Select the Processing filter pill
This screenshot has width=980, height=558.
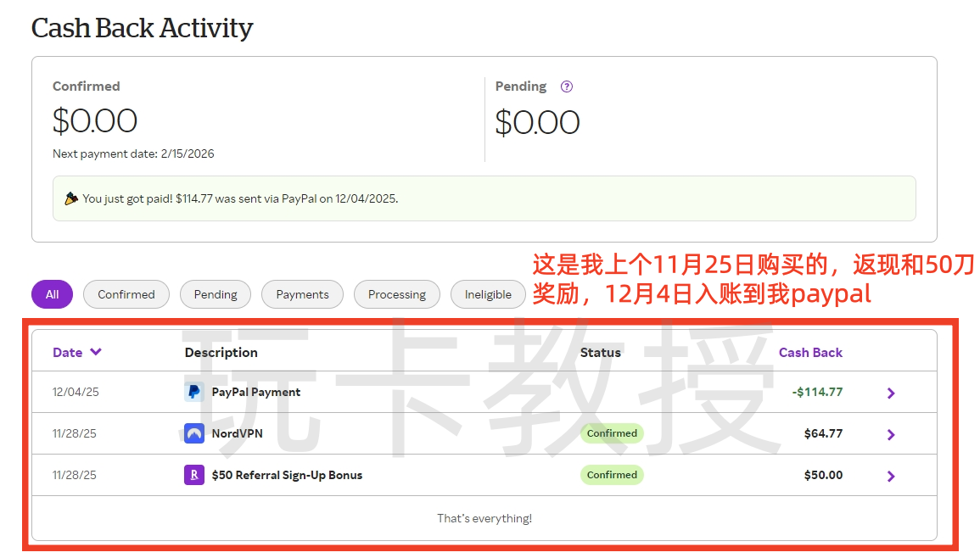(396, 294)
